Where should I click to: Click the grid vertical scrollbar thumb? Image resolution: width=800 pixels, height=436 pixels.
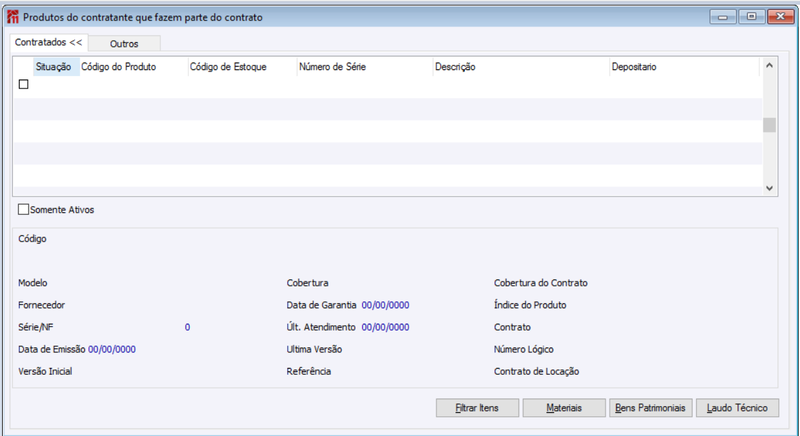[x=769, y=125]
